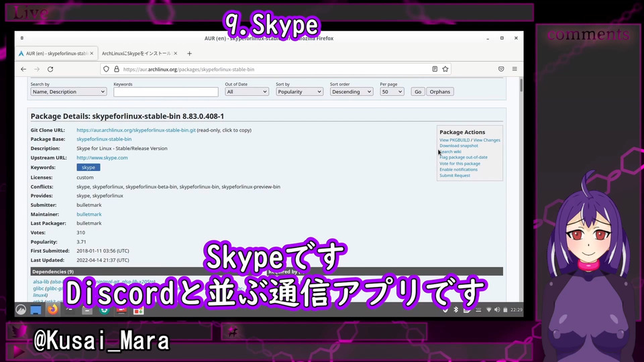Click Download snapshot link
The image size is (644, 362).
tap(459, 145)
